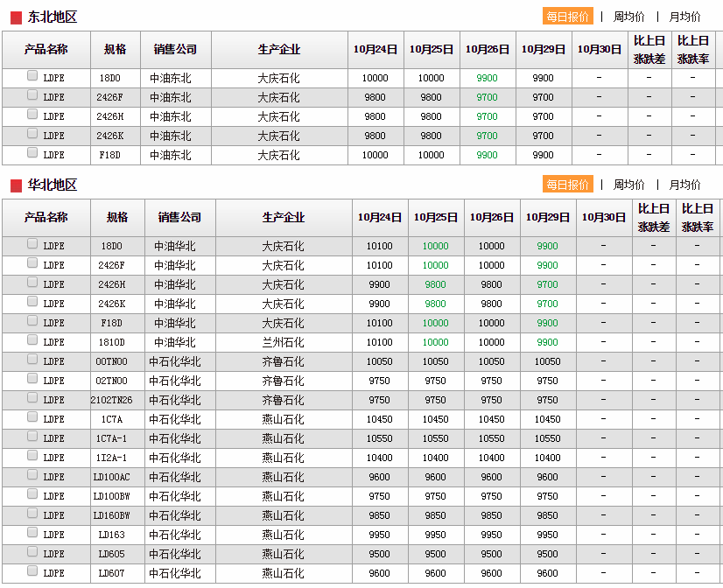Click 比上日涨跌差 header in 东北地区 table
Viewport: 723px width, 588px height.
point(649,49)
